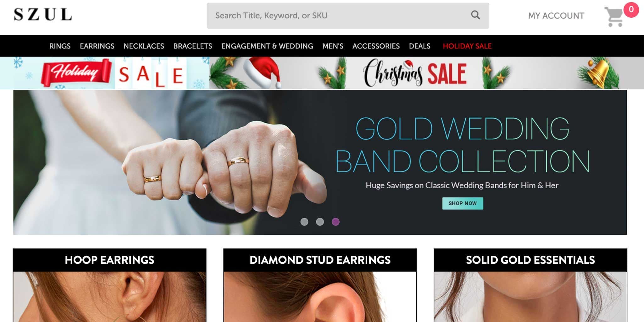The width and height of the screenshot is (644, 322).
Task: Open the Rings menu
Action: pos(60,46)
